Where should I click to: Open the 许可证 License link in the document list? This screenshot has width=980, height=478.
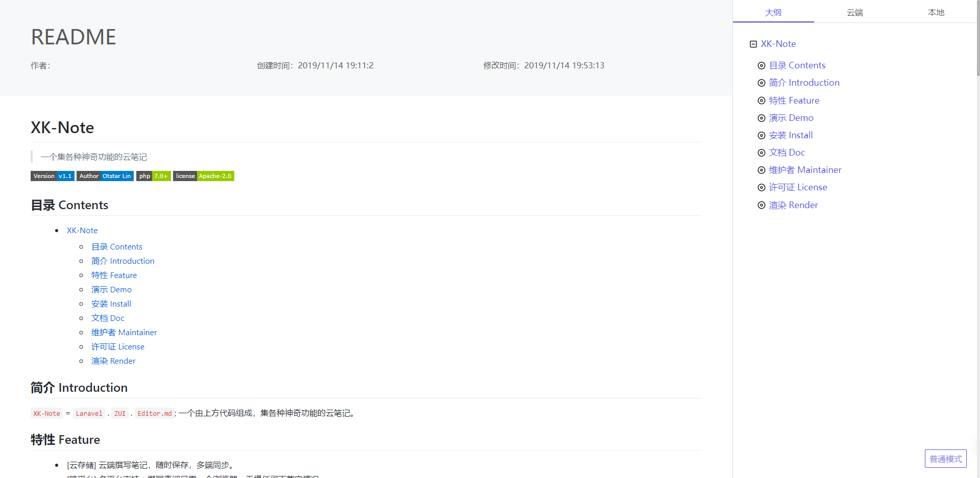118,347
